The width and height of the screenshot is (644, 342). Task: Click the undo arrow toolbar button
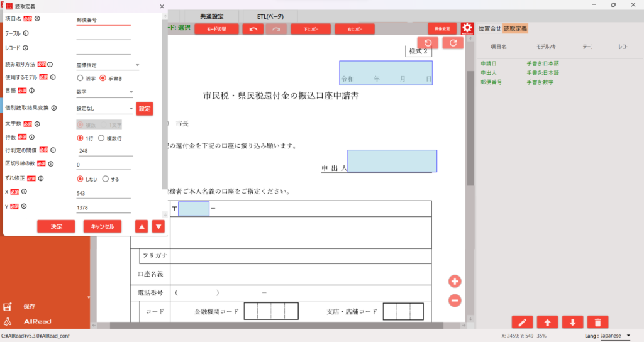(252, 29)
